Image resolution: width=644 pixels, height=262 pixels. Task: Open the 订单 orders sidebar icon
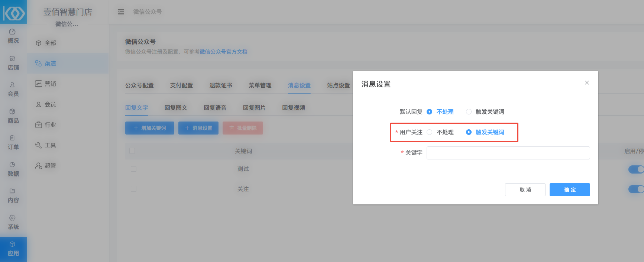13,142
